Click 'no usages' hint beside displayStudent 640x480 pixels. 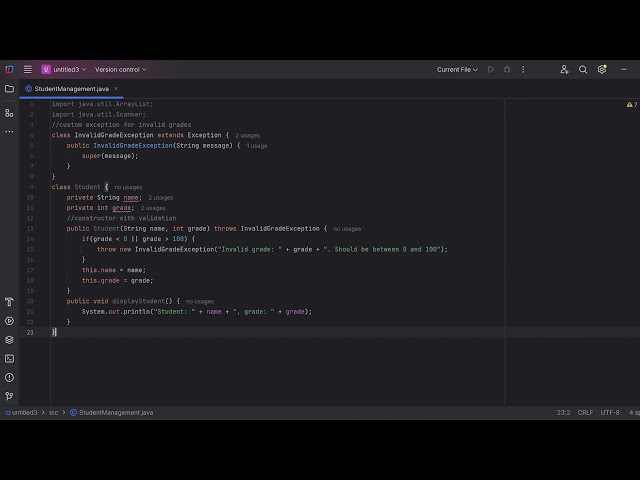[200, 302]
